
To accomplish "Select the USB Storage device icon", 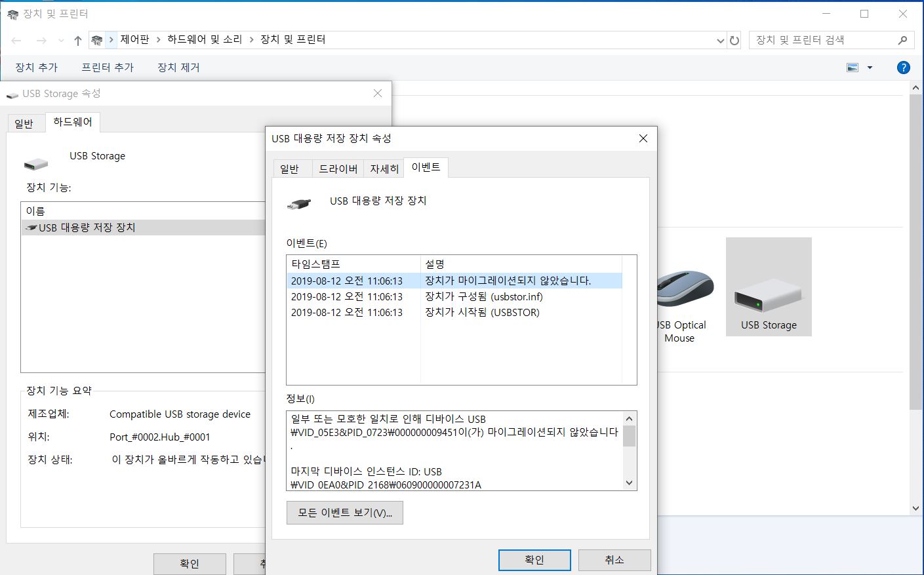I will (x=769, y=287).
